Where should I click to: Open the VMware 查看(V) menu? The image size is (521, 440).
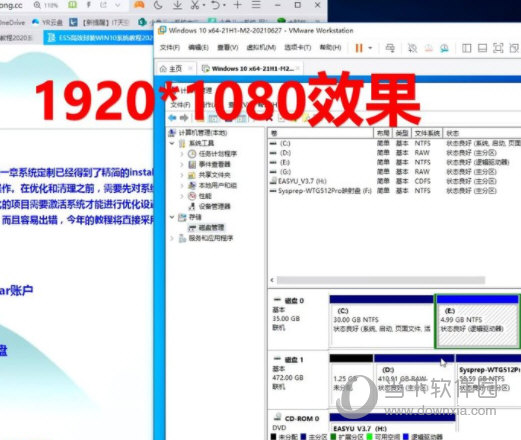pos(228,48)
